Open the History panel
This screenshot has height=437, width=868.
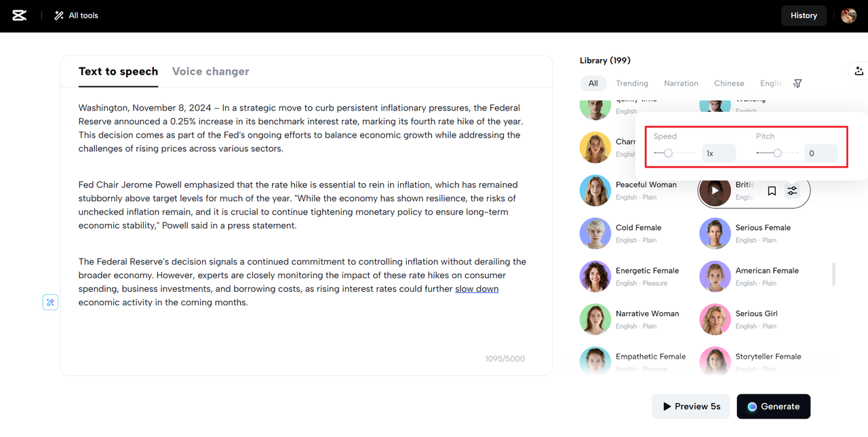[x=804, y=16]
